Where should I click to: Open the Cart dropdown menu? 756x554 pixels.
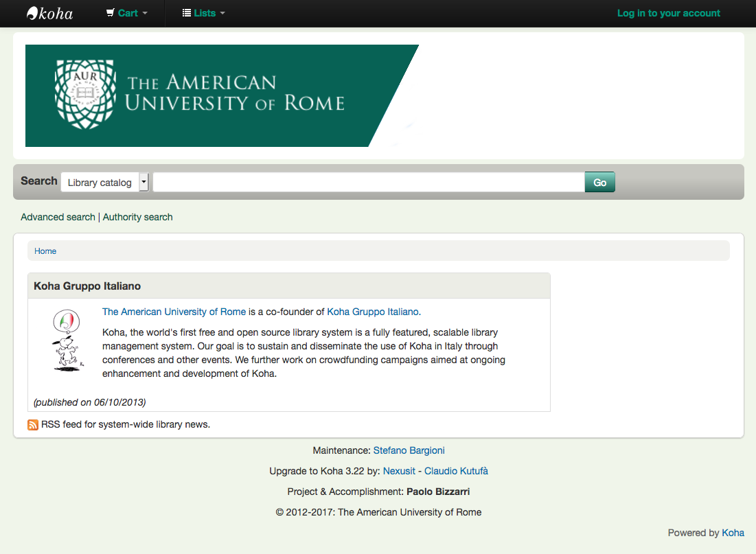pyautogui.click(x=127, y=13)
